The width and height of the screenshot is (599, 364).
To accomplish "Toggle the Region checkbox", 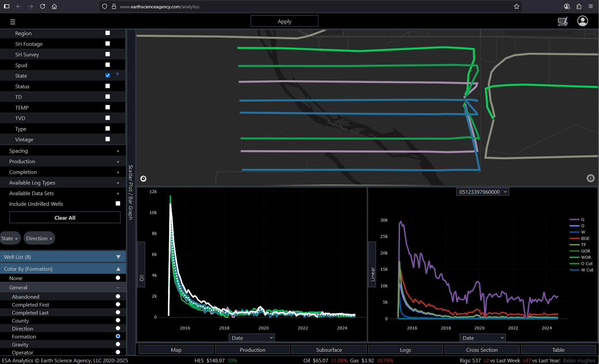I will (x=108, y=33).
